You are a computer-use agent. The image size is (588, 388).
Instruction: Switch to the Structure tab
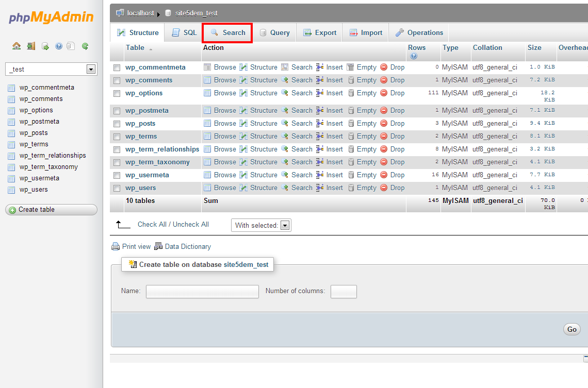point(138,32)
